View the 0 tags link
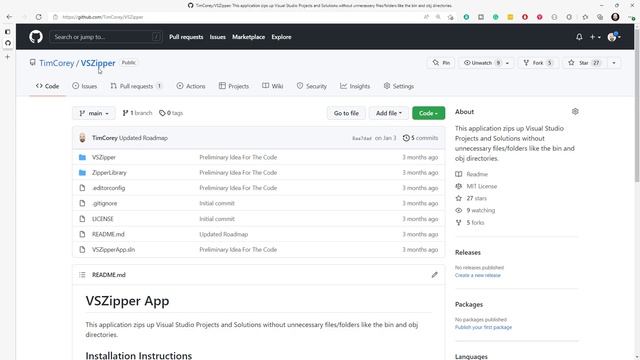Screen dimensions: 640x360 pyautogui.click(x=171, y=113)
